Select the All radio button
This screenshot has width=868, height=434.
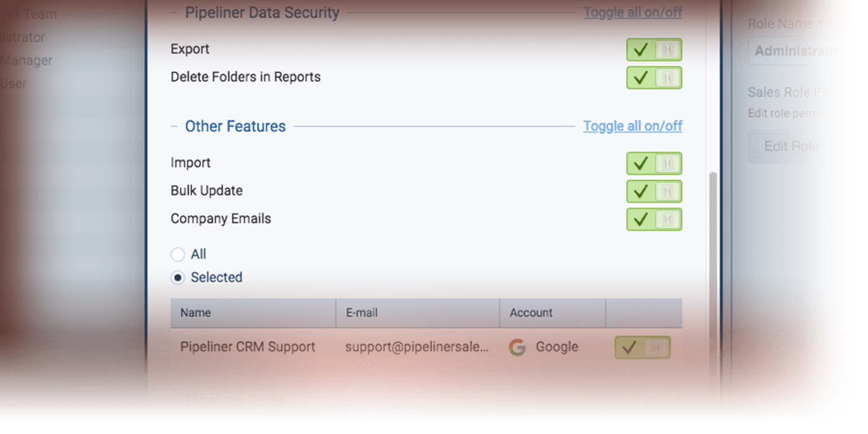pos(177,254)
